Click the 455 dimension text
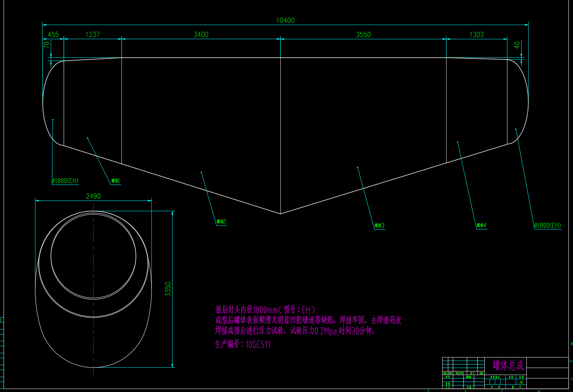Screen dimensions: 573x392 (53, 35)
